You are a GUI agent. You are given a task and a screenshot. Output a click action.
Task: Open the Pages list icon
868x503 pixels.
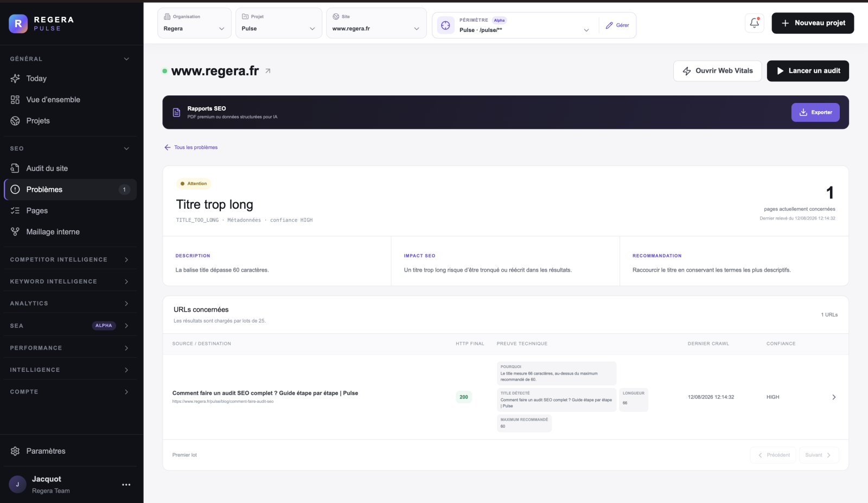click(x=15, y=211)
